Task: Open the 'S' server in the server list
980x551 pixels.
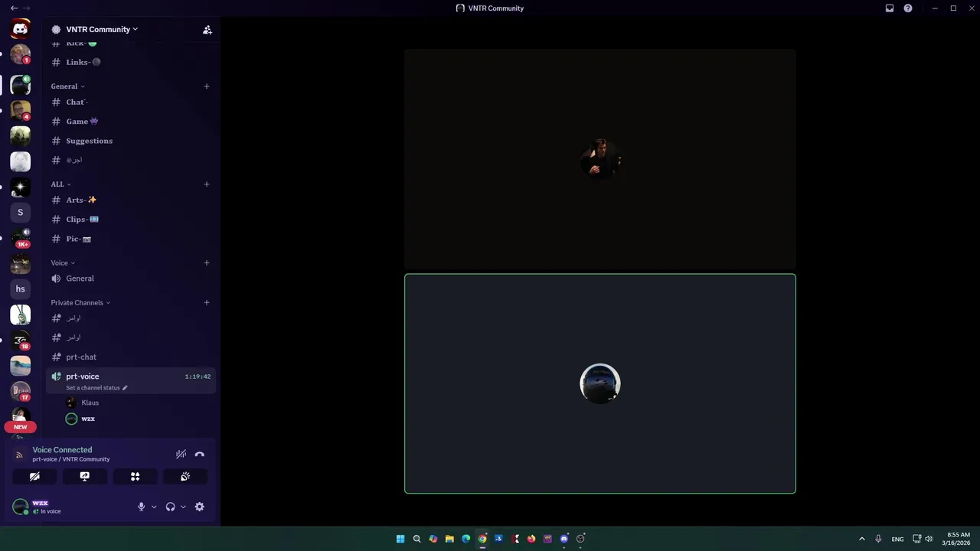Action: pos(21,213)
